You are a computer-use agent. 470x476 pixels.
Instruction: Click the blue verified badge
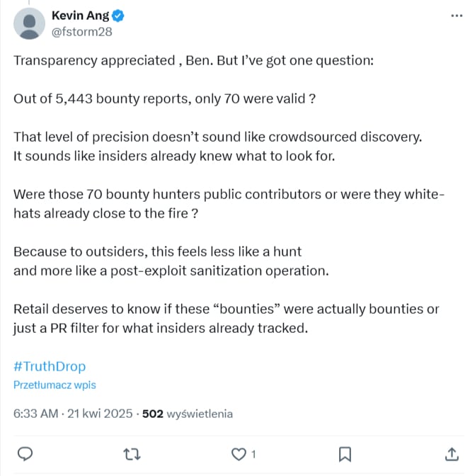tap(118, 16)
